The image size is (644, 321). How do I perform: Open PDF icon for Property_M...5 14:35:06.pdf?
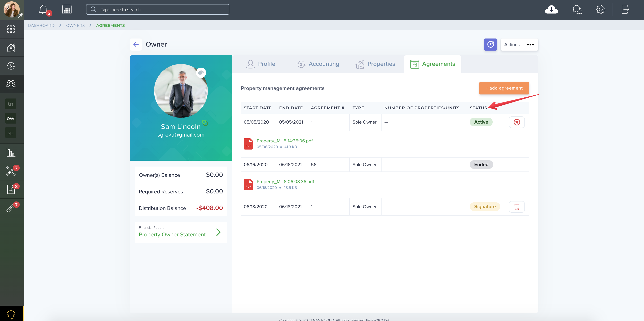tap(248, 144)
